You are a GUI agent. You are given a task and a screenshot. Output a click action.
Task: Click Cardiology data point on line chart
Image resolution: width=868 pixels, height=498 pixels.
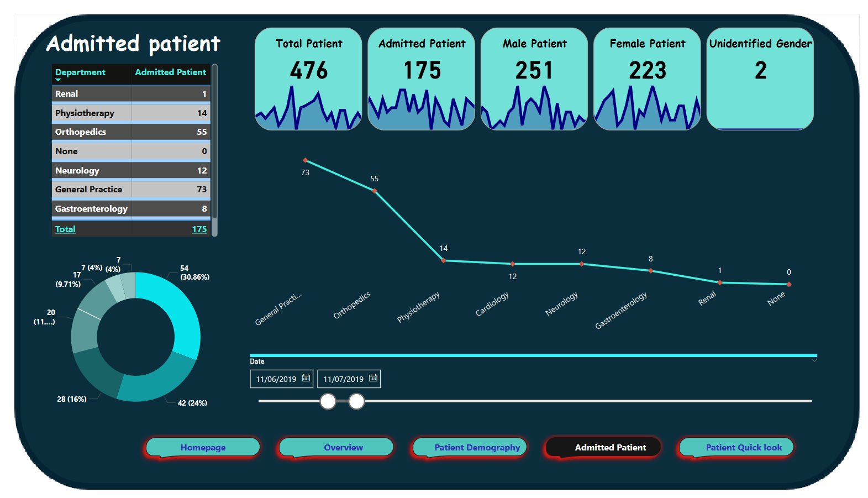click(x=513, y=264)
